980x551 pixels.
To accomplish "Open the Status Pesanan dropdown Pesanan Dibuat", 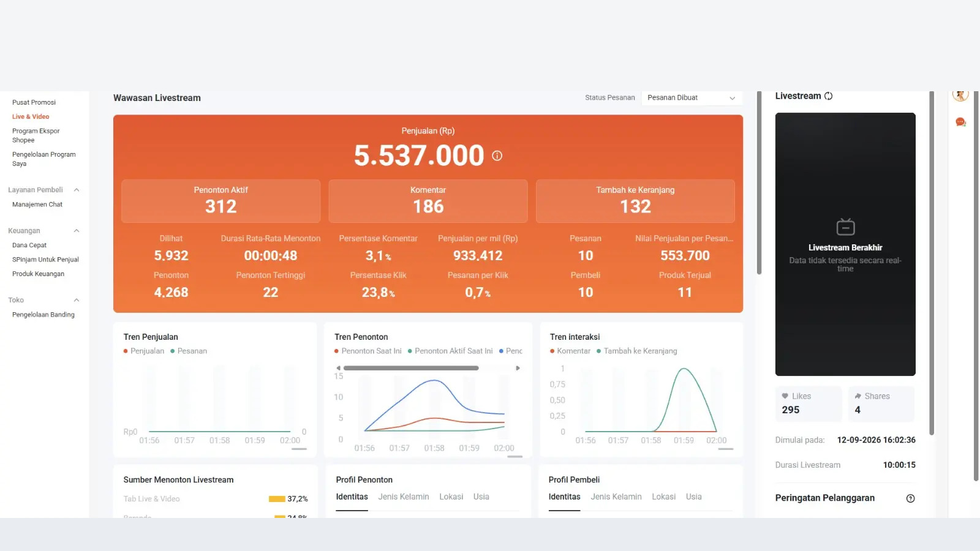I will [692, 98].
